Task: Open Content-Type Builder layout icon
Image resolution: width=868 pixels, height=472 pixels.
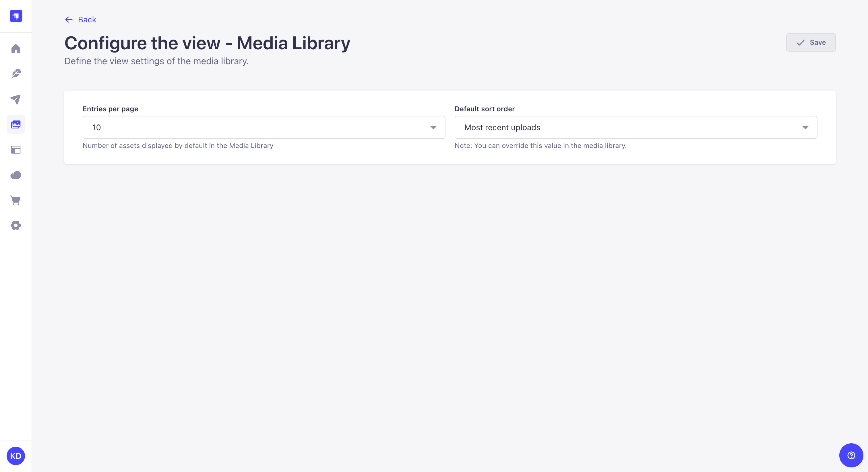Action: pos(16,150)
